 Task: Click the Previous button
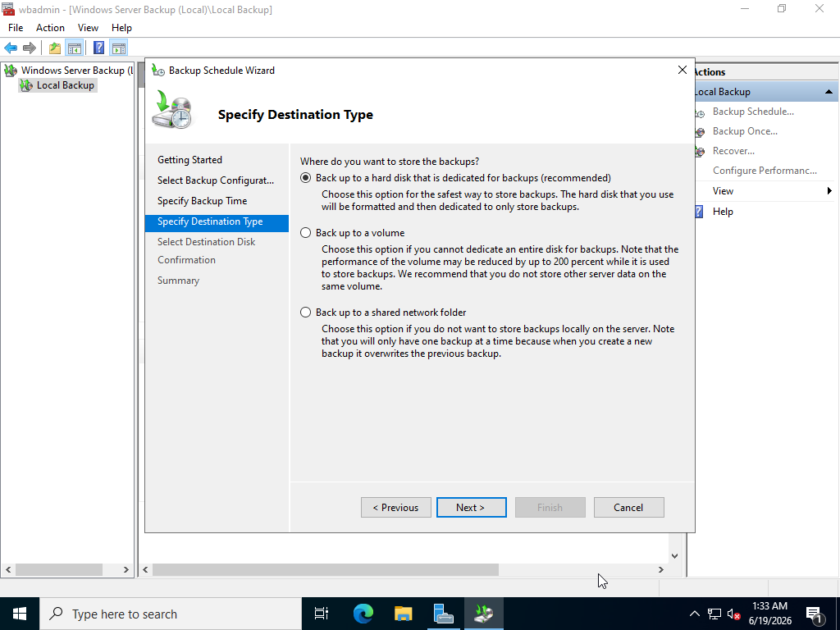click(396, 507)
